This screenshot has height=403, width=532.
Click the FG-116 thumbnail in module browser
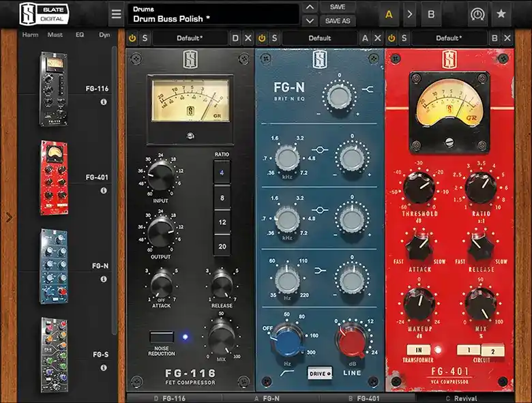[x=55, y=89]
